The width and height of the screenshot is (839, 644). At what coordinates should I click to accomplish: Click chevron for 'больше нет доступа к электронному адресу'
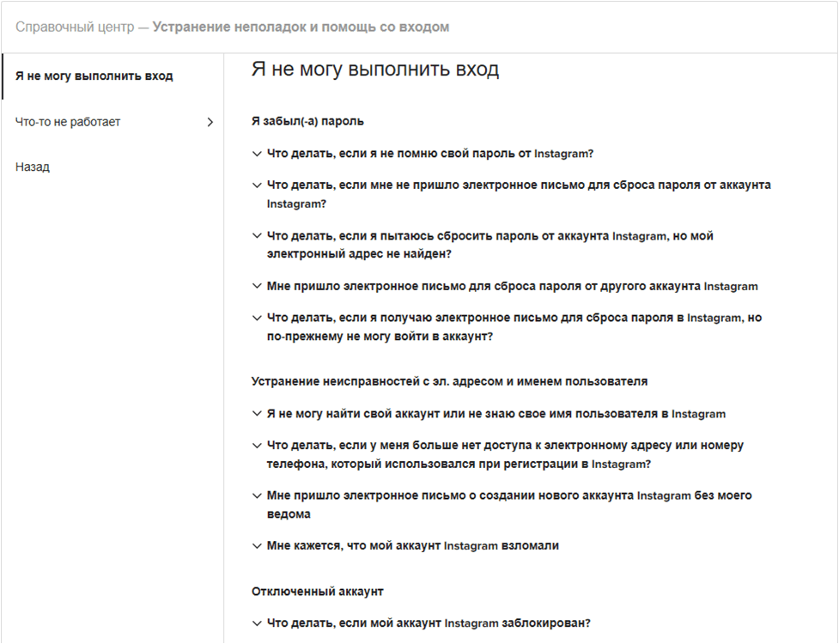pos(256,445)
